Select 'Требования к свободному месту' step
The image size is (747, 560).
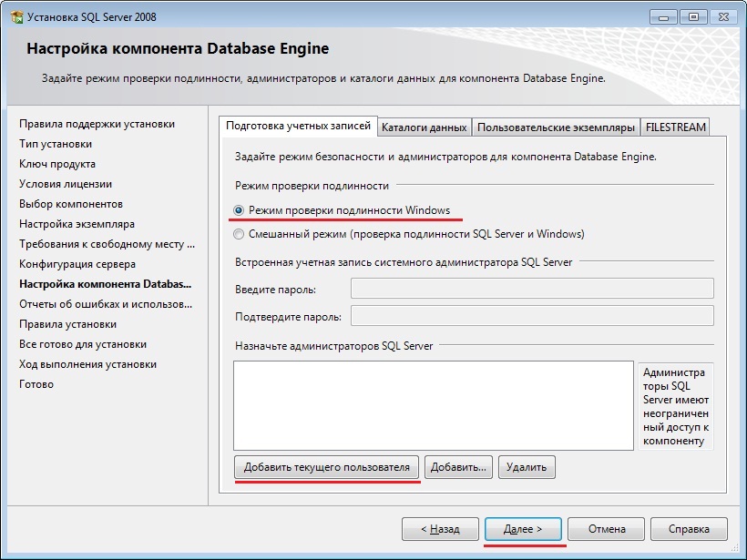pos(107,244)
